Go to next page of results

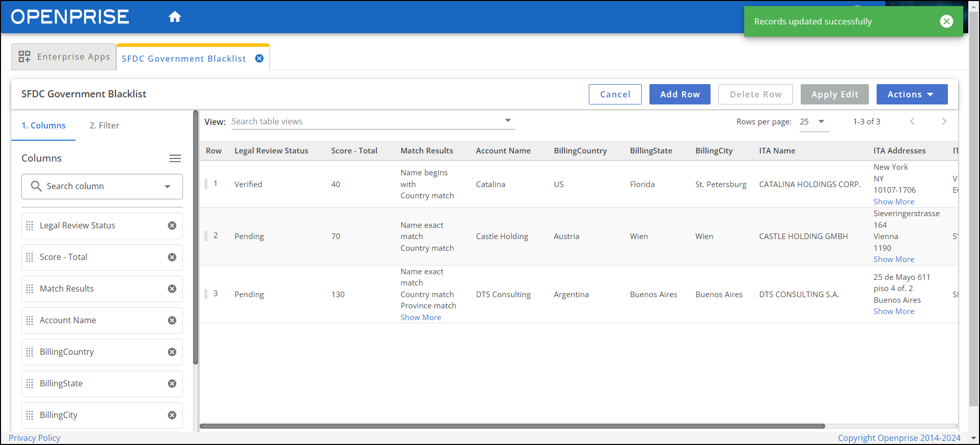(x=943, y=121)
